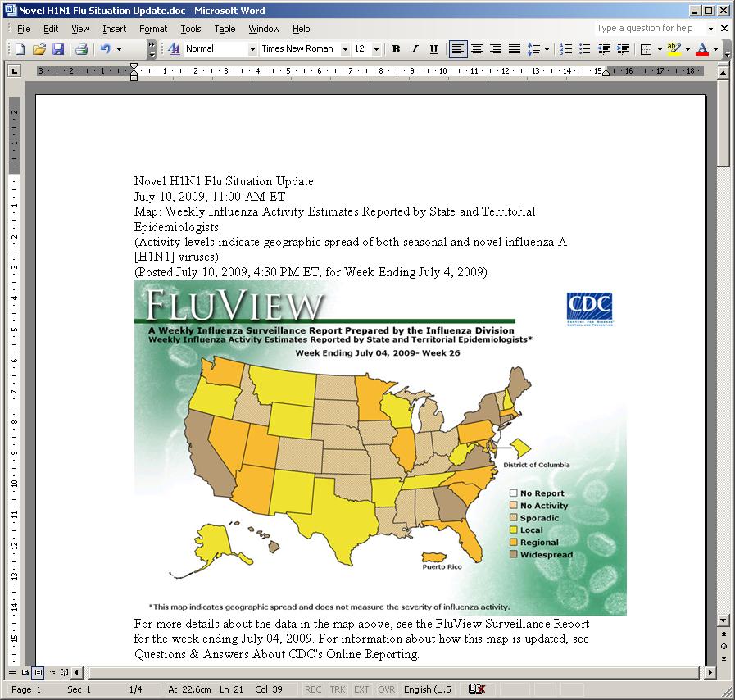Click the Line Spacing icon
Screen dimensions: 735x700
point(533,48)
